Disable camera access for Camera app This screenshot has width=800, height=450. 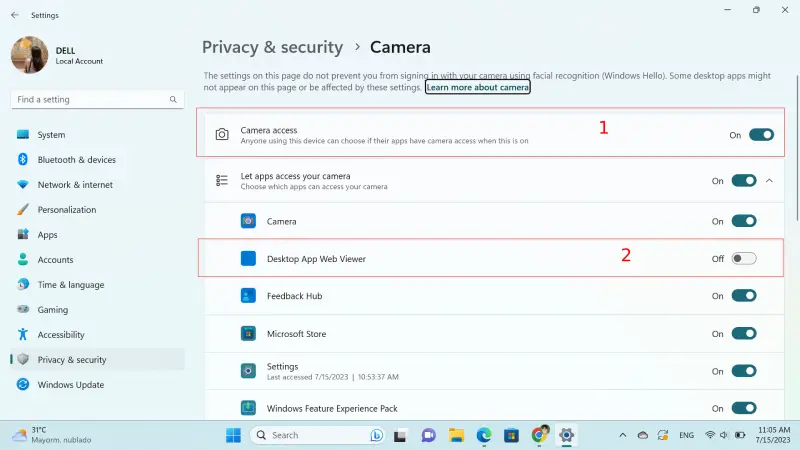744,221
